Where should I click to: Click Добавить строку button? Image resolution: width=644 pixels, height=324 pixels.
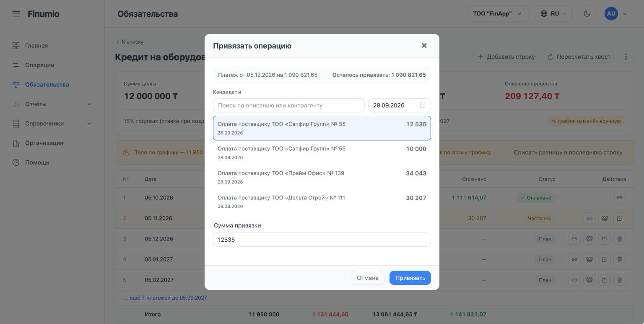506,57
